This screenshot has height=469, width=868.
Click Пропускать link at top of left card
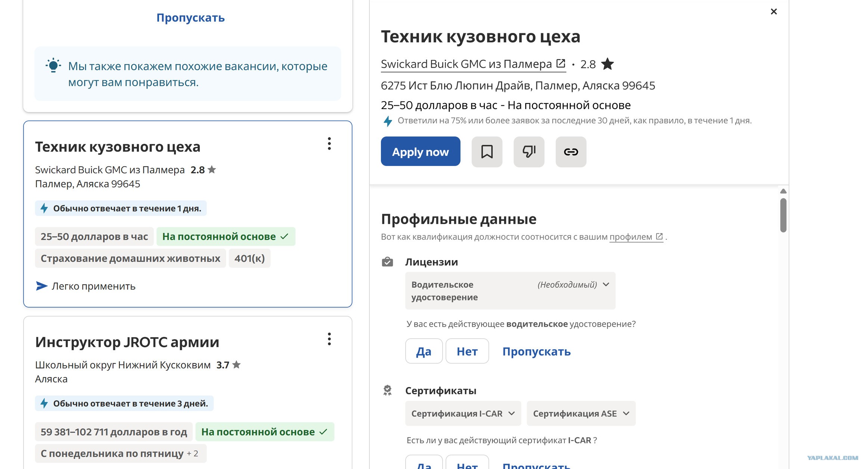click(190, 18)
